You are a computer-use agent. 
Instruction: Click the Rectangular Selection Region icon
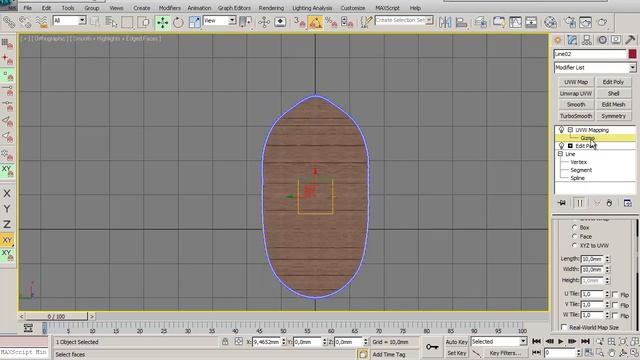pyautogui.click(x=127, y=22)
